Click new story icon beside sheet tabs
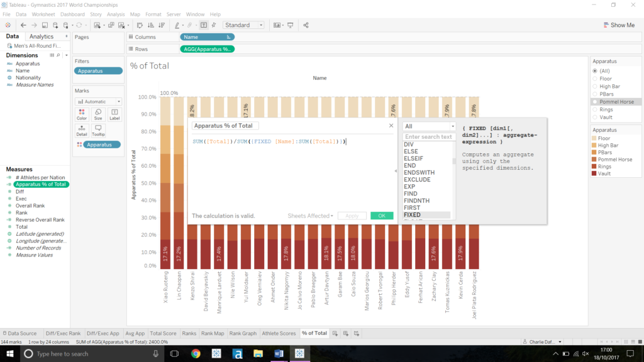The width and height of the screenshot is (644, 362). coord(357,333)
